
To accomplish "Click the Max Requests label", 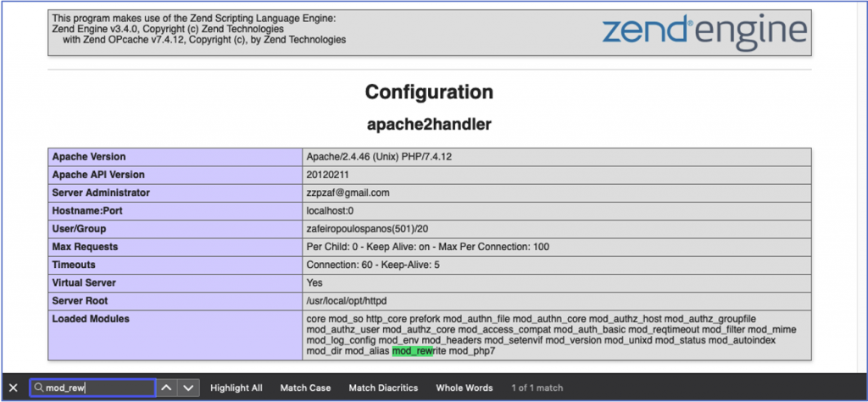I will click(85, 247).
